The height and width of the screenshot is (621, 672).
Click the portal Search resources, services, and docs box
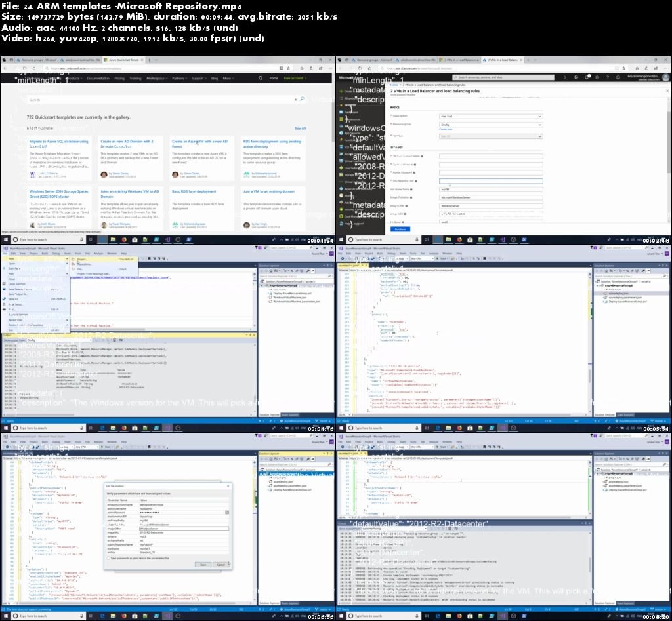(x=503, y=77)
